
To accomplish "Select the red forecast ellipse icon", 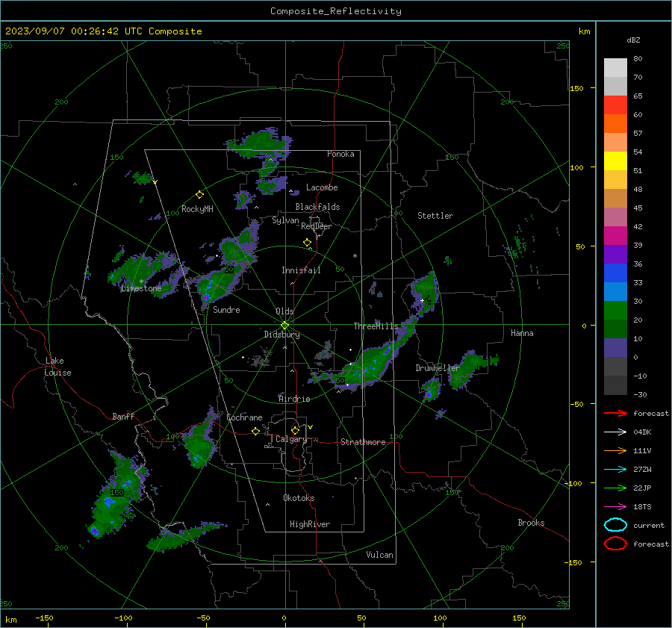I will tap(615, 544).
